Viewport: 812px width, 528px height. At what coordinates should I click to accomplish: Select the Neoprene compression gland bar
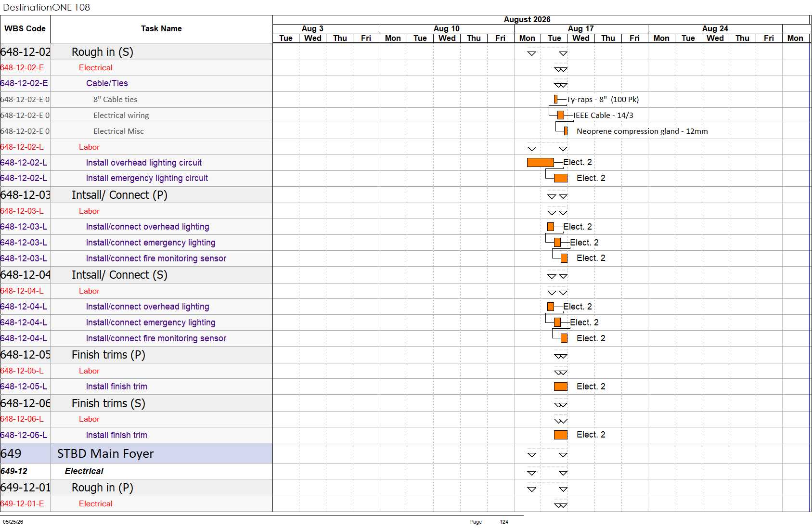(566, 131)
